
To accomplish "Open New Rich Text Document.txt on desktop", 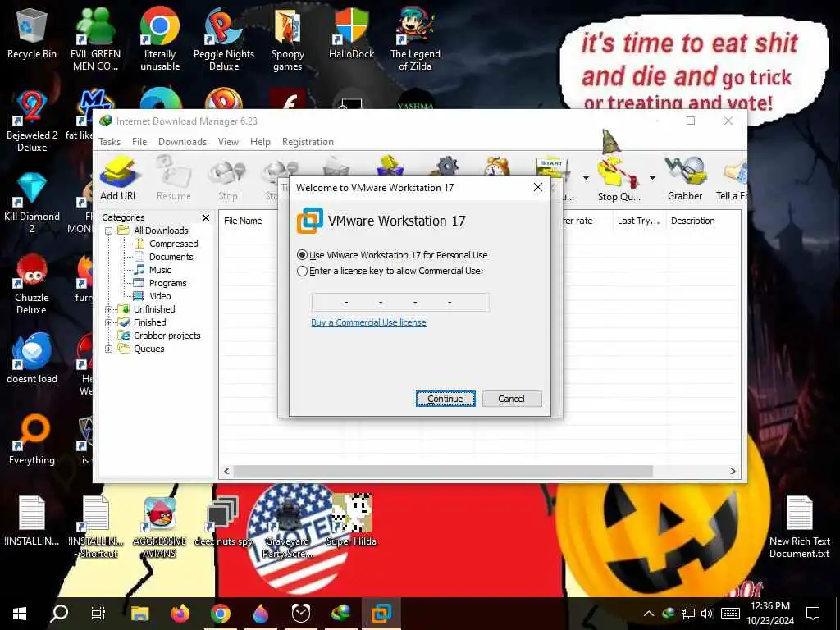I will 799,527.
